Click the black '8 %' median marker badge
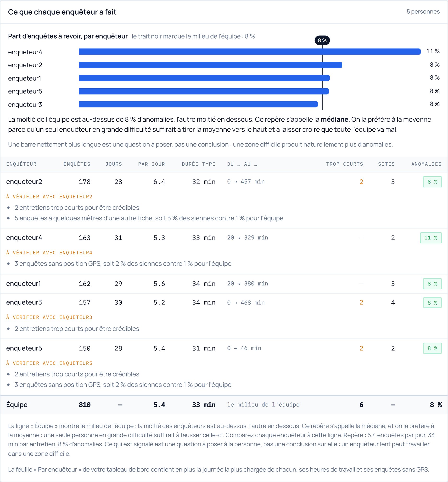448x482 pixels. pos(322,40)
